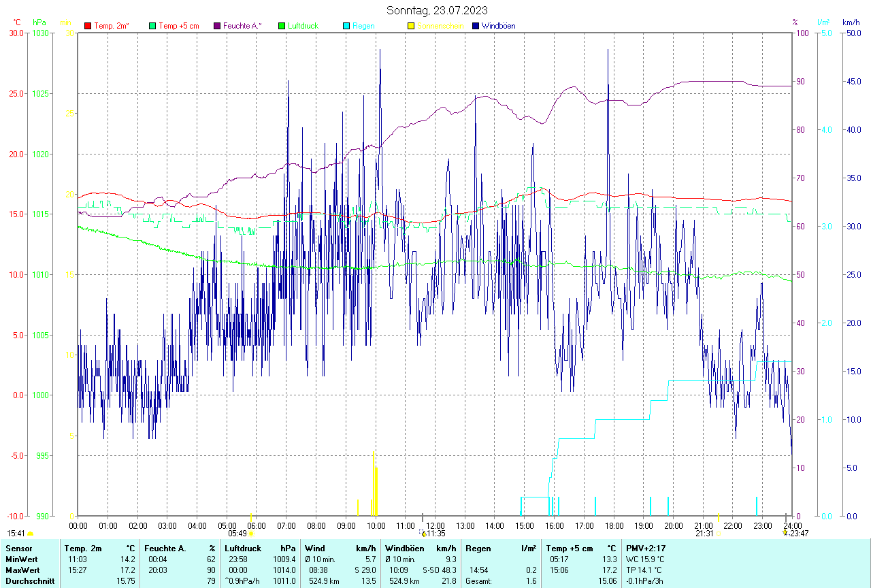The height and width of the screenshot is (588, 871).
Task: Click the km/h axis unit at the top right
Action: 851,22
